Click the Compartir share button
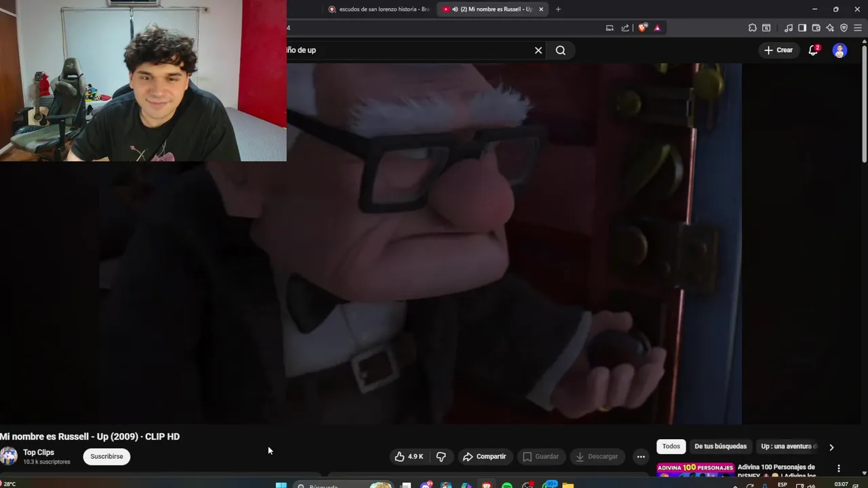This screenshot has width=868, height=488. tap(484, 456)
